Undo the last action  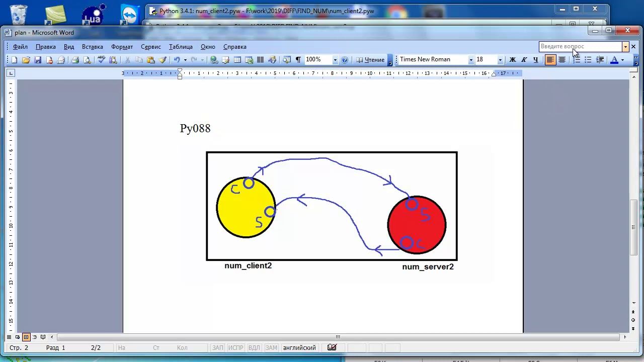[x=177, y=60]
